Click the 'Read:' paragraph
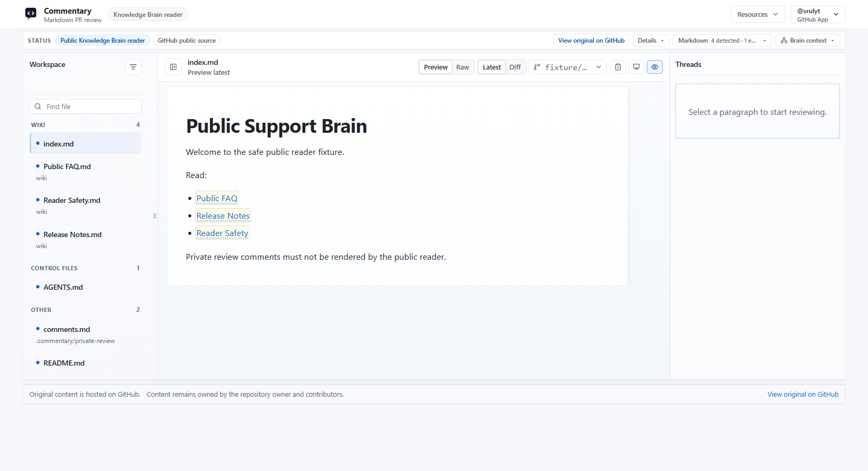This screenshot has height=471, width=868. click(196, 175)
